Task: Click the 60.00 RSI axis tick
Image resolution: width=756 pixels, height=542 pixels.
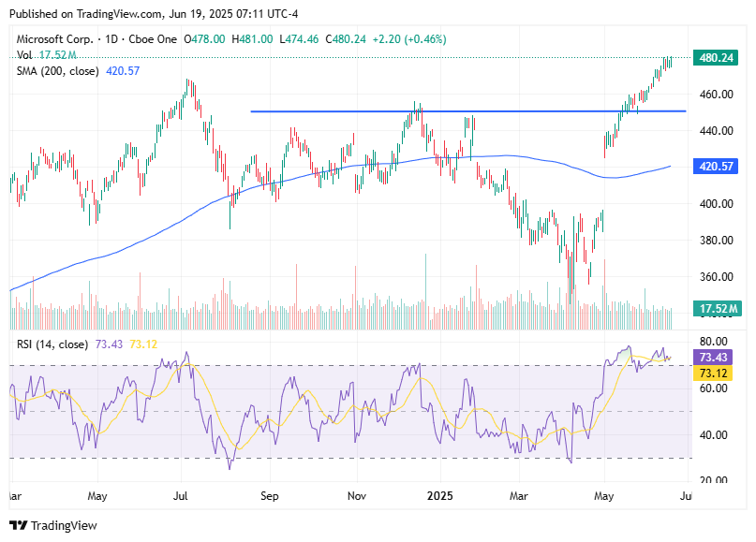Action: click(713, 388)
